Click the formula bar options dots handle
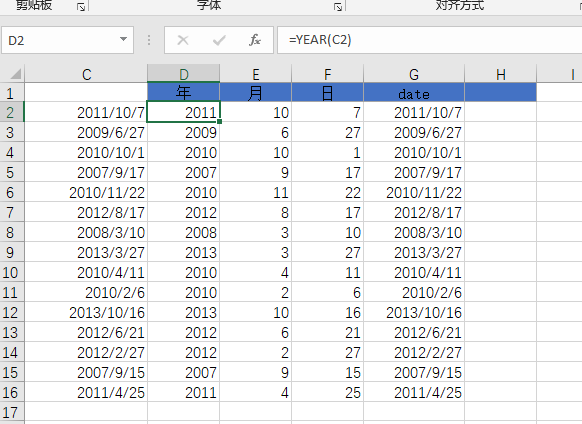The image size is (582, 424). [149, 40]
